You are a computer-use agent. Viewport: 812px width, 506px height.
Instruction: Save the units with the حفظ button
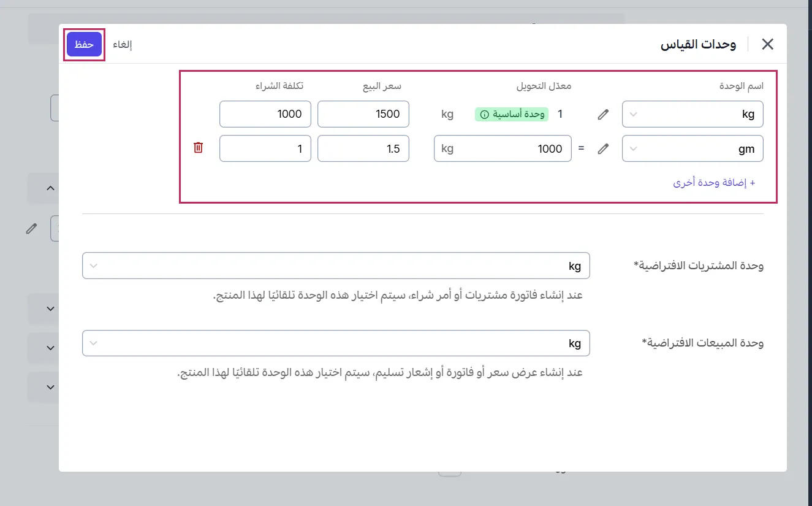83,44
